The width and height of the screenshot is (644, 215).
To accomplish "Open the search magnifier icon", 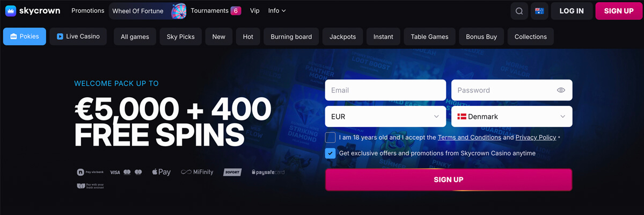I will 519,11.
